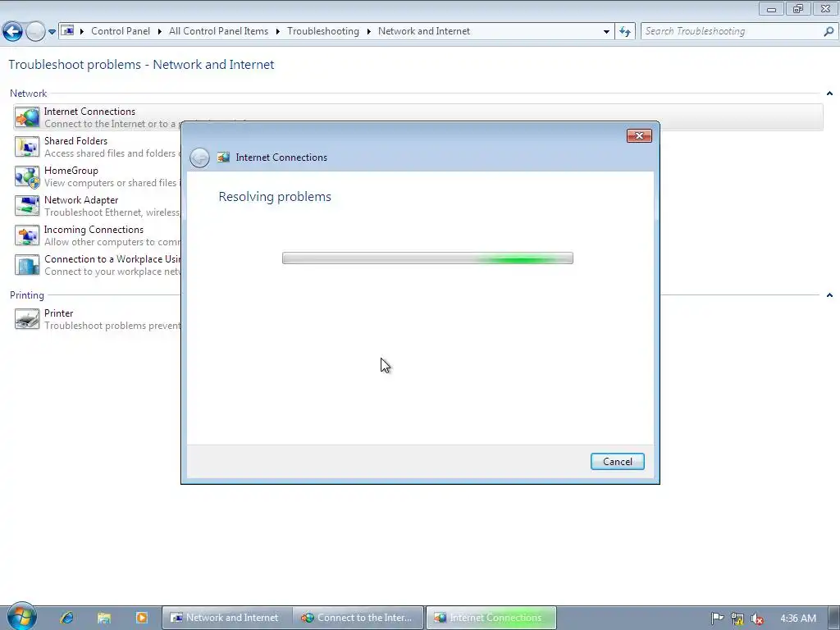Click the Control Panel address bar icon

pos(67,30)
